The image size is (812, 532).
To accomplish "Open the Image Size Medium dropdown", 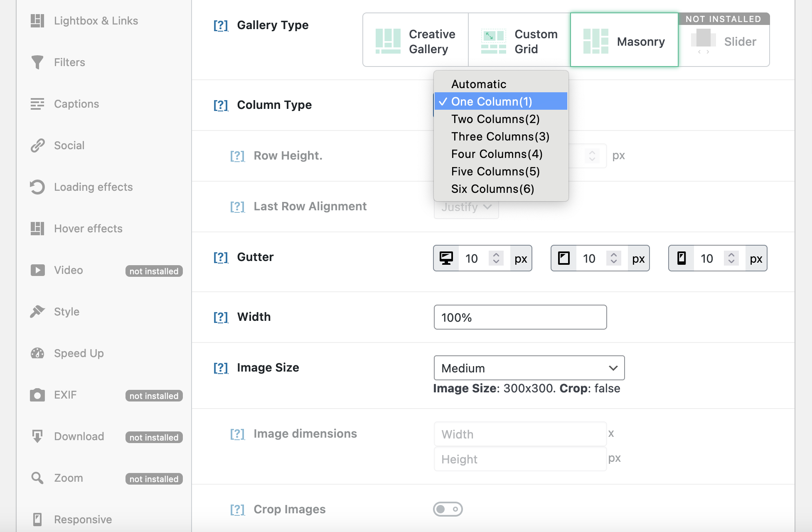I will click(x=529, y=368).
